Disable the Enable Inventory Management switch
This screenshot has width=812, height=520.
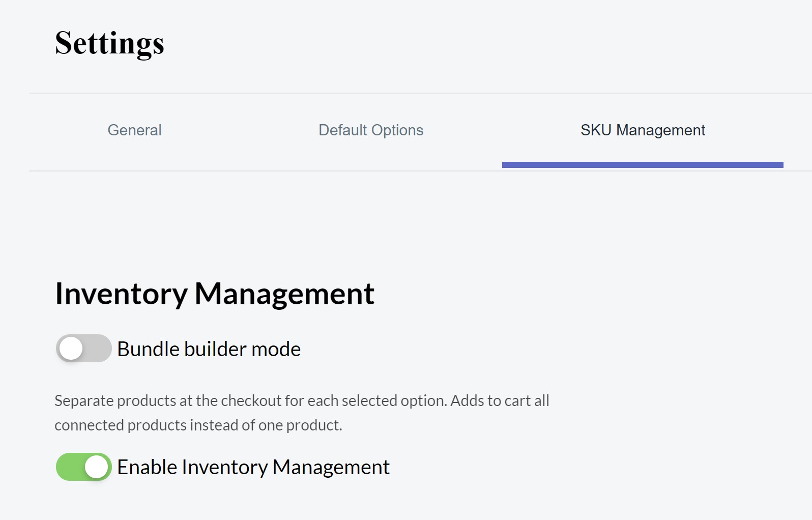pyautogui.click(x=83, y=467)
